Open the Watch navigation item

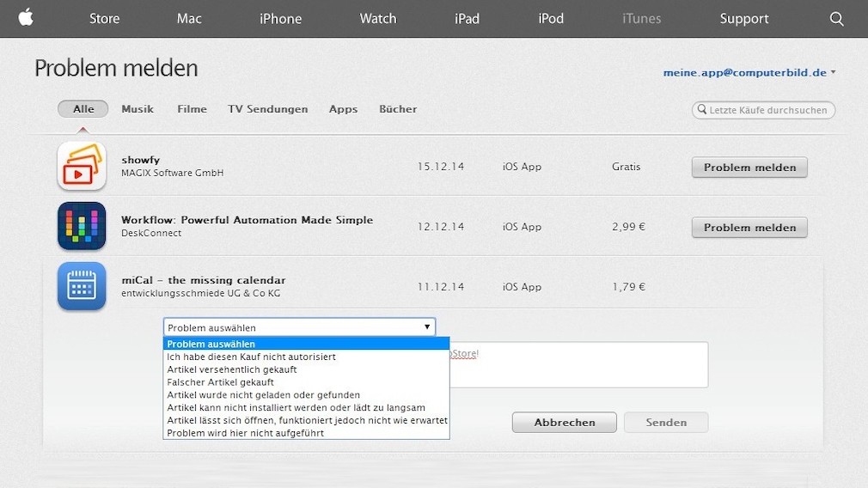tap(378, 19)
